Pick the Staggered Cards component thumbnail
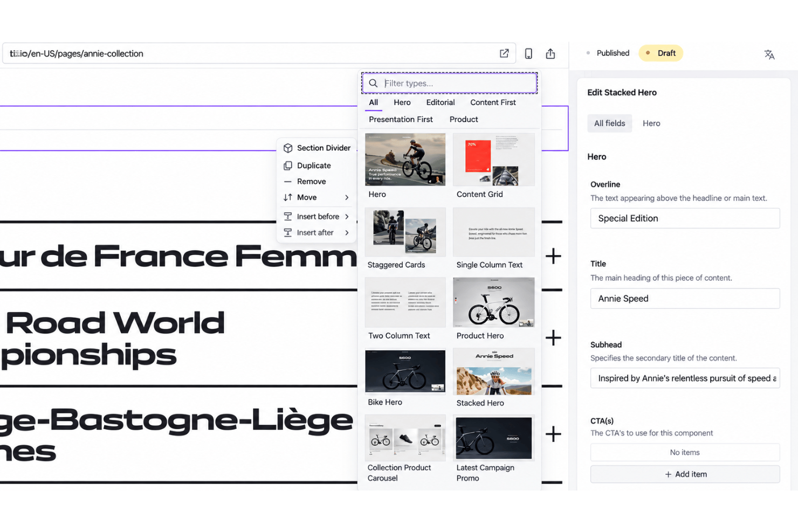The image size is (798, 532). [405, 232]
